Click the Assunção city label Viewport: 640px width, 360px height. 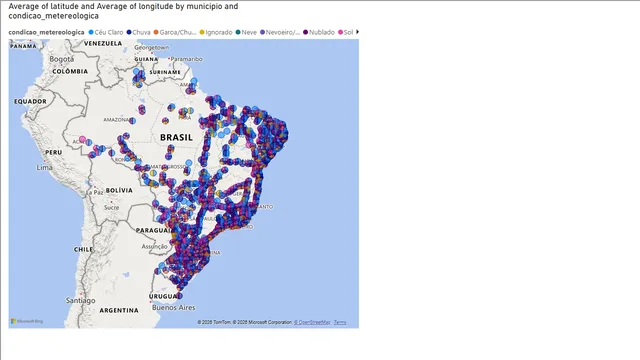coord(154,247)
